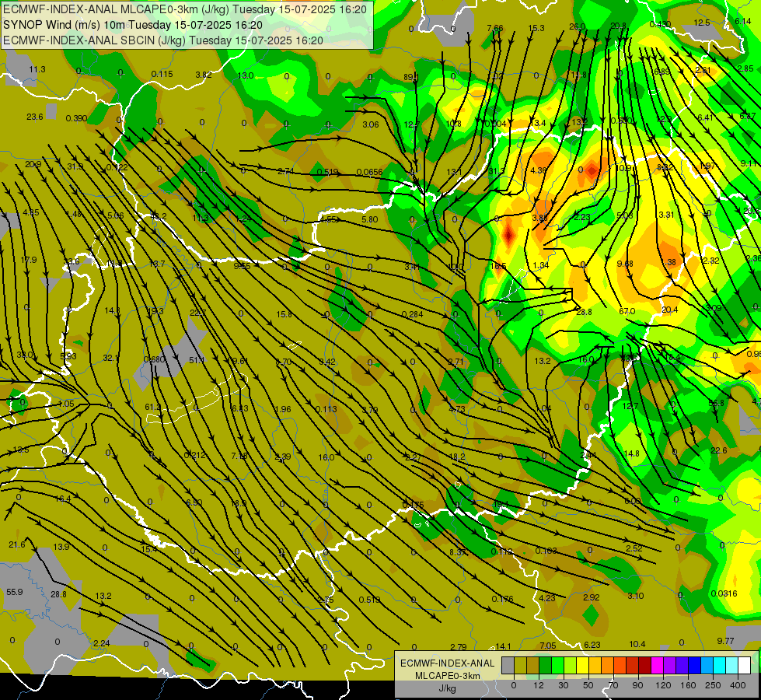Click the map value 3.82
The image size is (761, 700).
point(204,75)
